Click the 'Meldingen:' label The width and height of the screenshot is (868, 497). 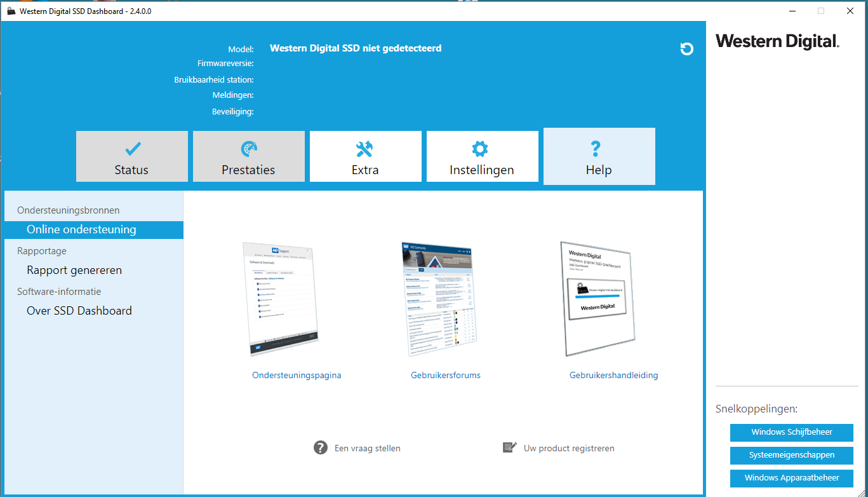[x=233, y=95]
